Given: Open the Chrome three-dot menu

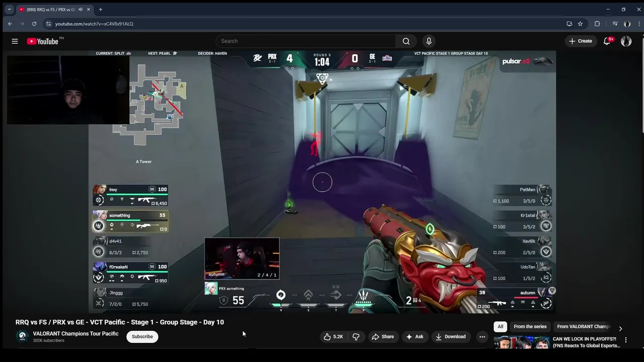Looking at the screenshot, I should click(638, 24).
